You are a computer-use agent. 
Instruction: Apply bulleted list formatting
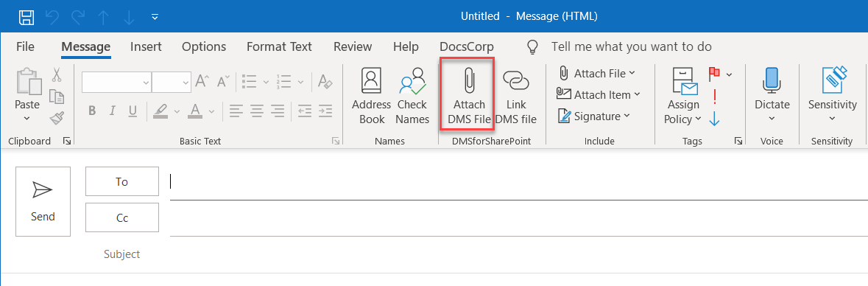point(249,82)
